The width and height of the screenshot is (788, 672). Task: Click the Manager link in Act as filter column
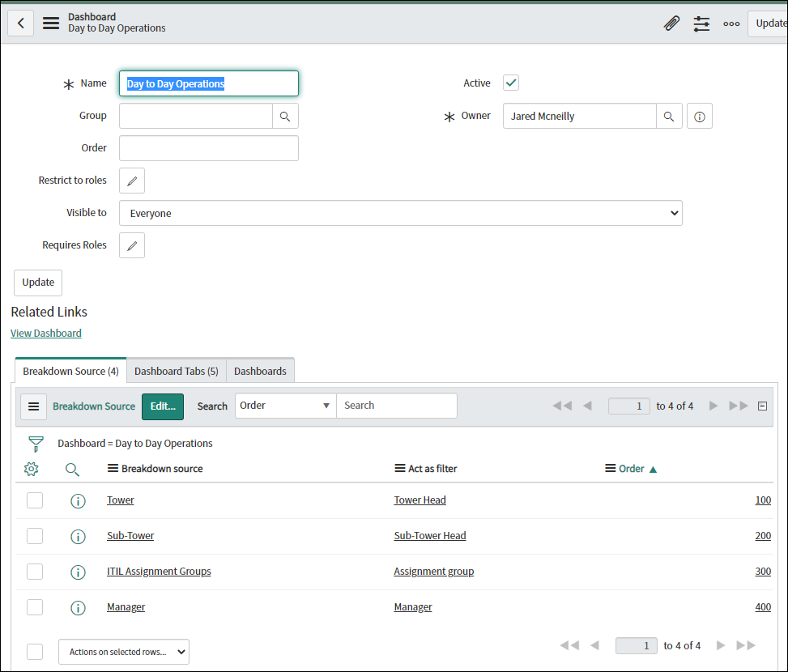[x=412, y=607]
